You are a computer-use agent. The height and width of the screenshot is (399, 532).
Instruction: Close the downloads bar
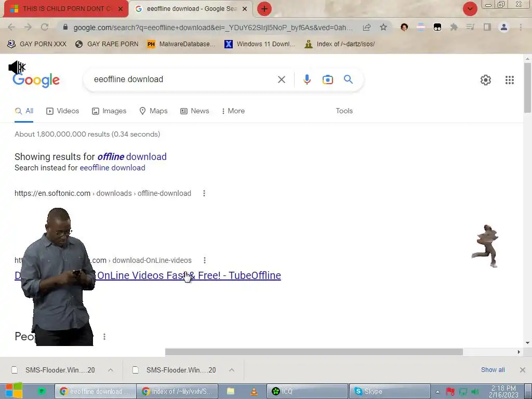click(523, 370)
